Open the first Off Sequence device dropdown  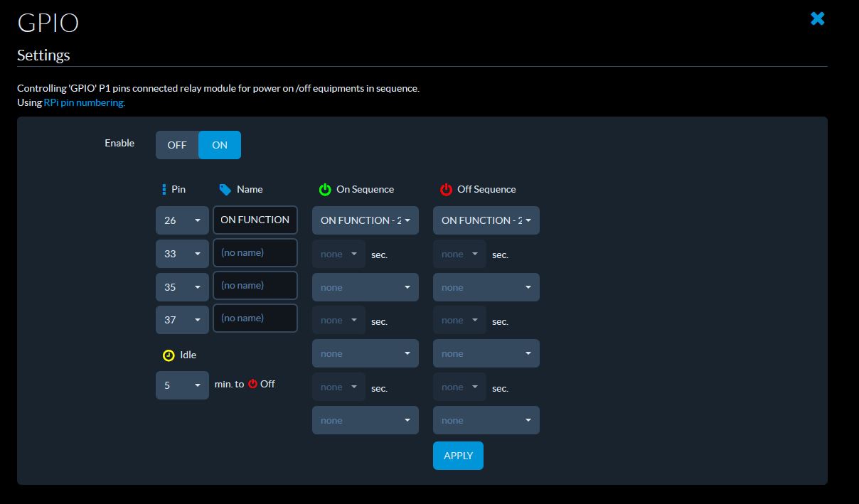[x=486, y=220]
